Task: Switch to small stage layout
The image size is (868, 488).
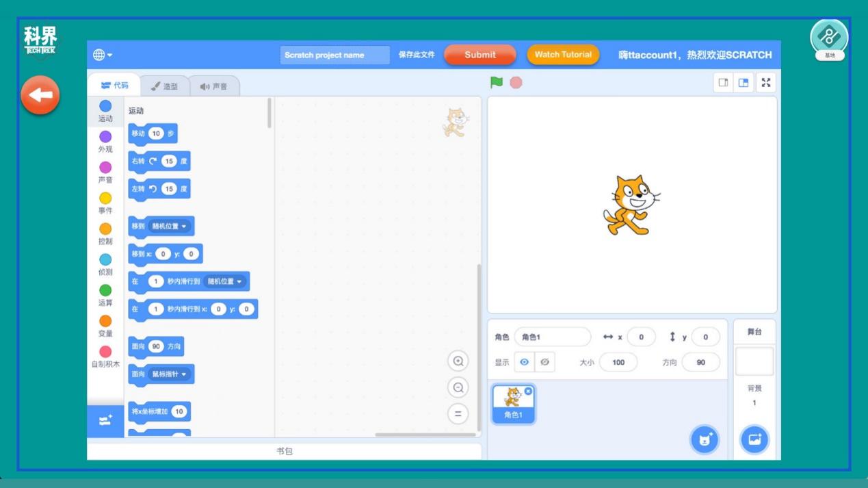Action: tap(723, 83)
